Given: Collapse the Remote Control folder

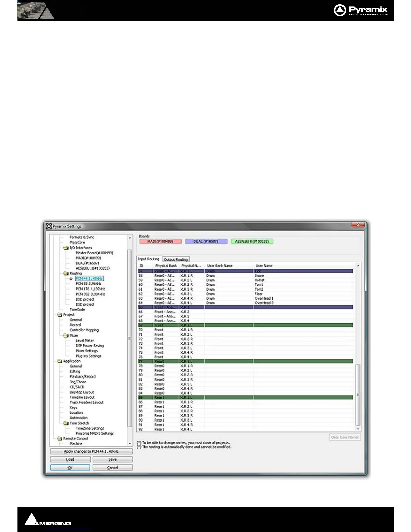Looking at the screenshot, I should pyautogui.click(x=60, y=438).
